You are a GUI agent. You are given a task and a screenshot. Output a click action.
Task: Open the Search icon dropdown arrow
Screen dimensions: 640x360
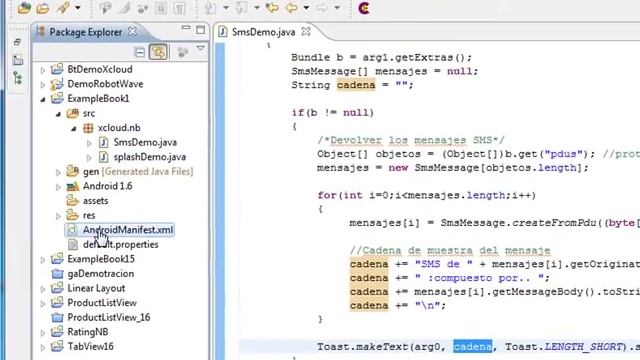click(78, 8)
